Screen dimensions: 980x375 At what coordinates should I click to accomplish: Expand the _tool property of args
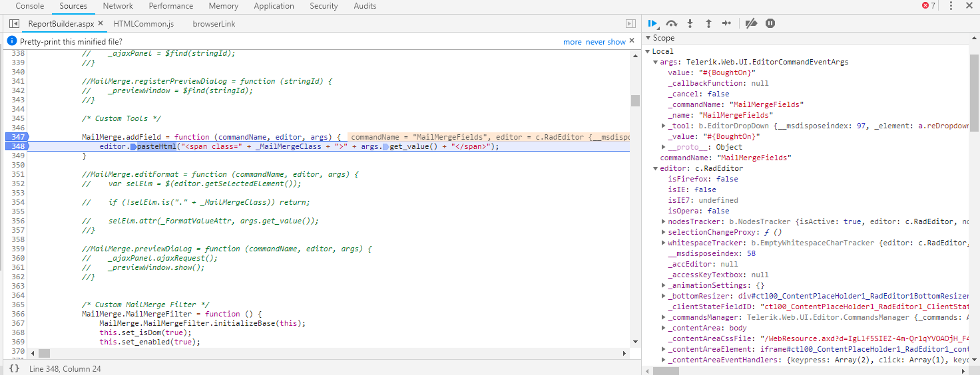(664, 126)
